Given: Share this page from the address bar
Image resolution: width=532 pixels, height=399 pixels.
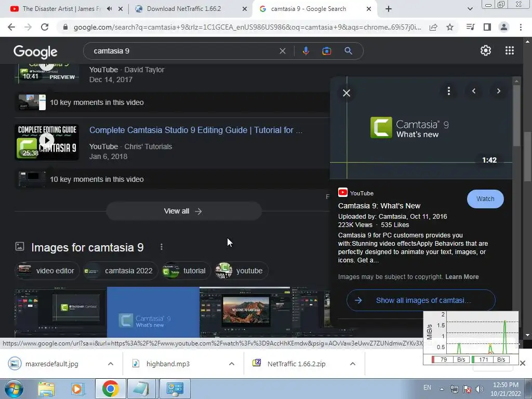Looking at the screenshot, I should pyautogui.click(x=433, y=27).
